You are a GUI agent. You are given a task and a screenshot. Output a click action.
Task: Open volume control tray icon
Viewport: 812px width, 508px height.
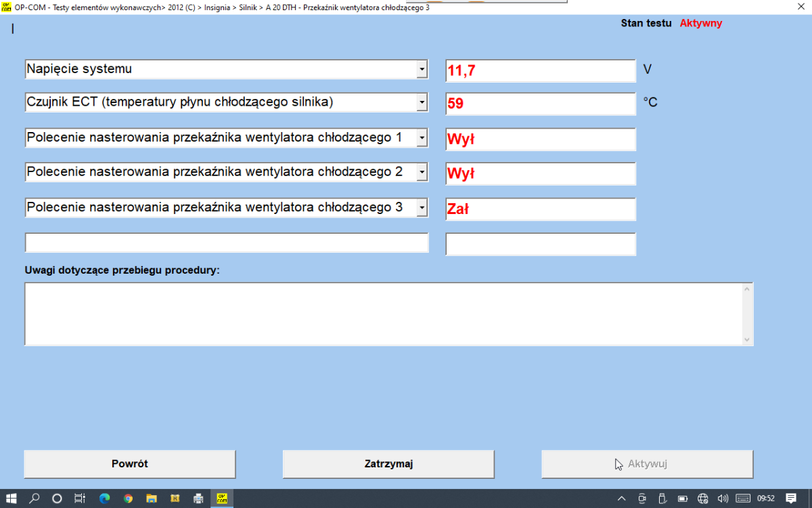(x=723, y=499)
